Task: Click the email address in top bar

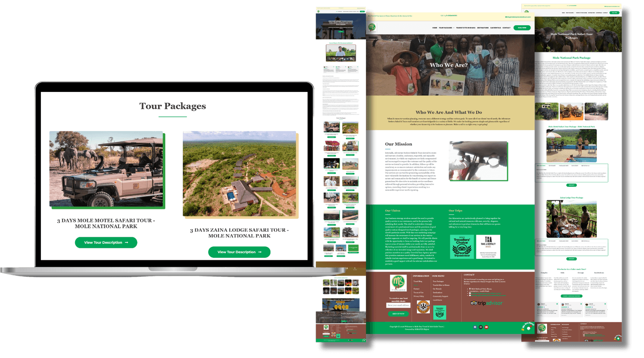Action: pos(518,17)
